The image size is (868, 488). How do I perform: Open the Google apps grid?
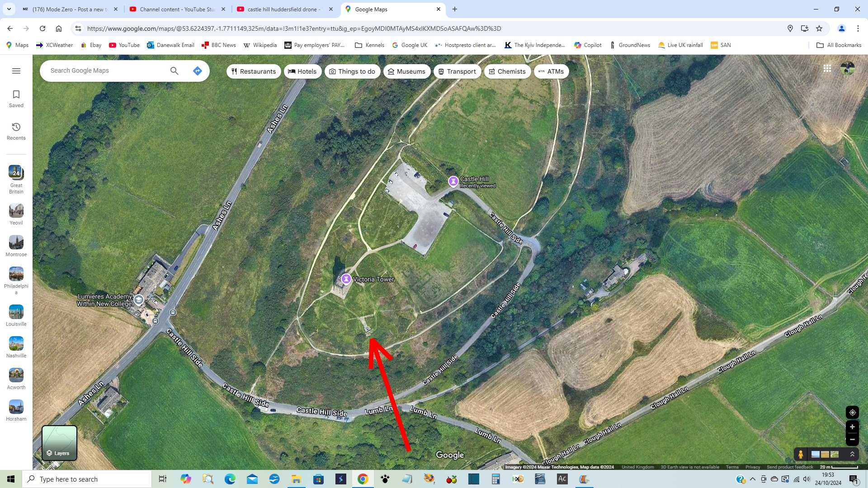(827, 69)
